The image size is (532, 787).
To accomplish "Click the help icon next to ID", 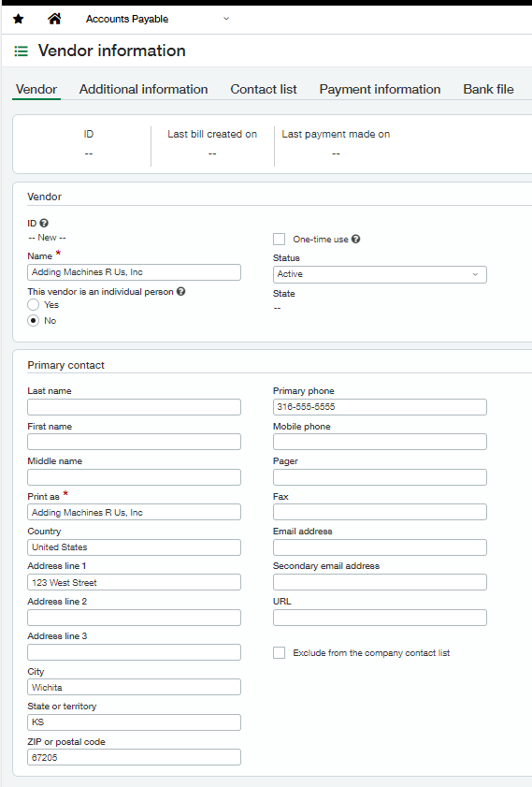I will click(x=44, y=223).
